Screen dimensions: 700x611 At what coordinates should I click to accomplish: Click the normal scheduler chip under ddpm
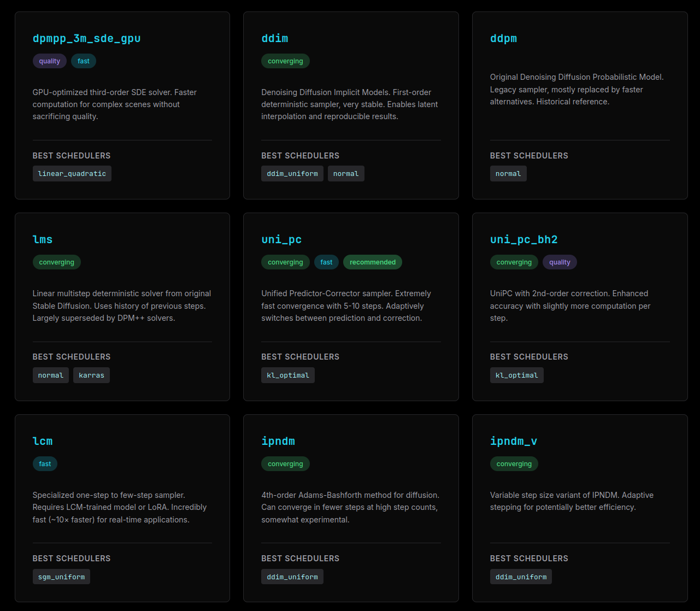(x=508, y=173)
